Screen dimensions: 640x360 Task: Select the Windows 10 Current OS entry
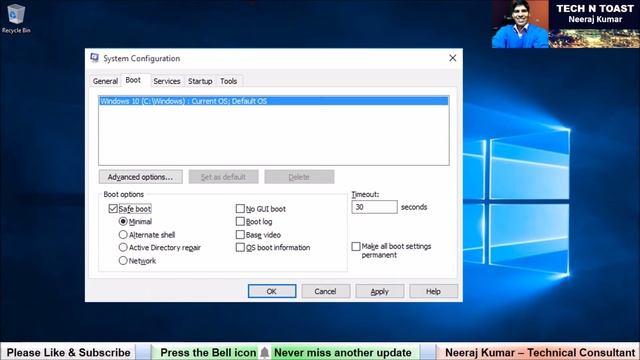[x=273, y=101]
